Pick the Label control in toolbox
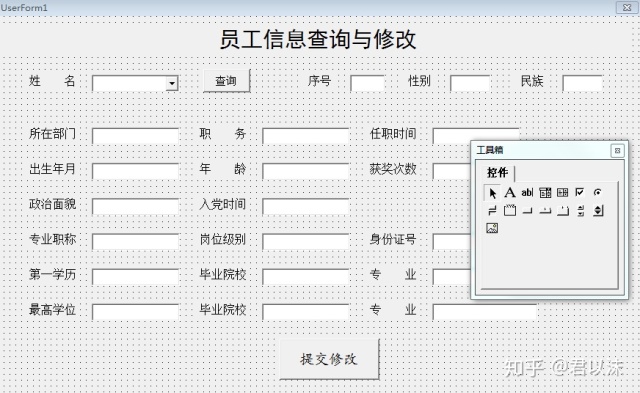Image resolution: width=640 pixels, height=393 pixels. 510,192
